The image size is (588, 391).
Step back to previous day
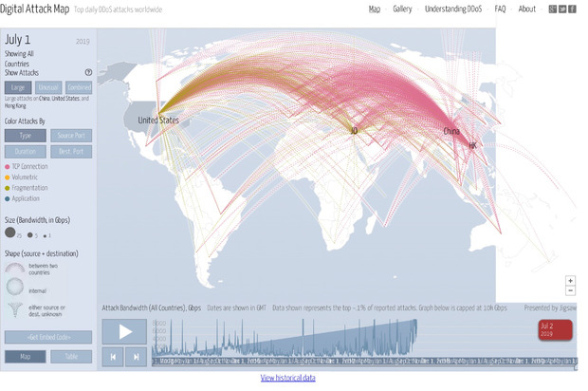113,357
